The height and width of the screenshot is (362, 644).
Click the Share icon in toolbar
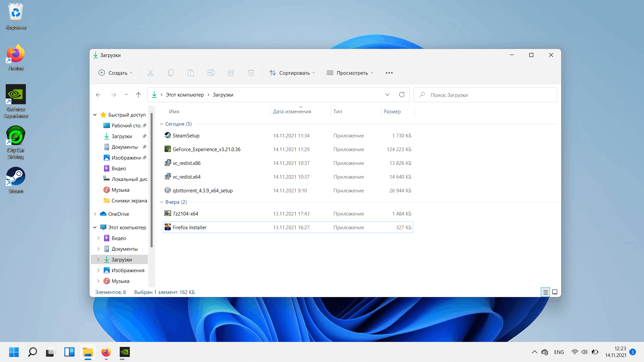(x=231, y=73)
